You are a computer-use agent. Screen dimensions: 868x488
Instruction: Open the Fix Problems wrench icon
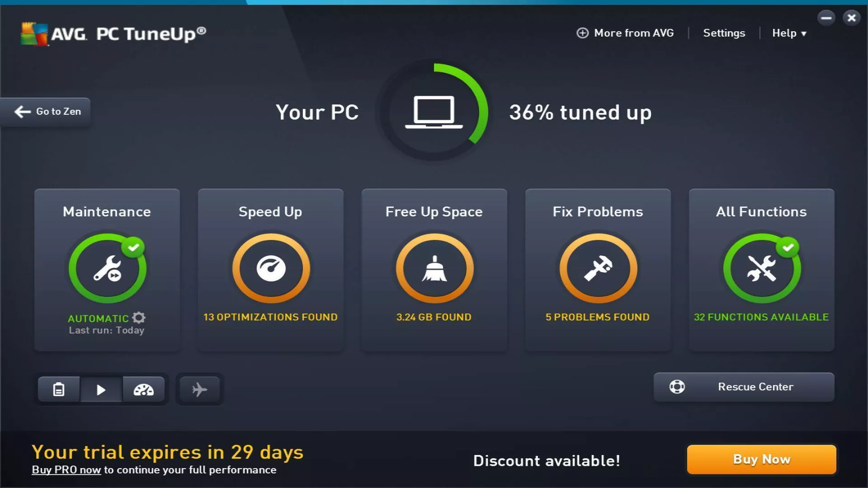click(x=598, y=268)
